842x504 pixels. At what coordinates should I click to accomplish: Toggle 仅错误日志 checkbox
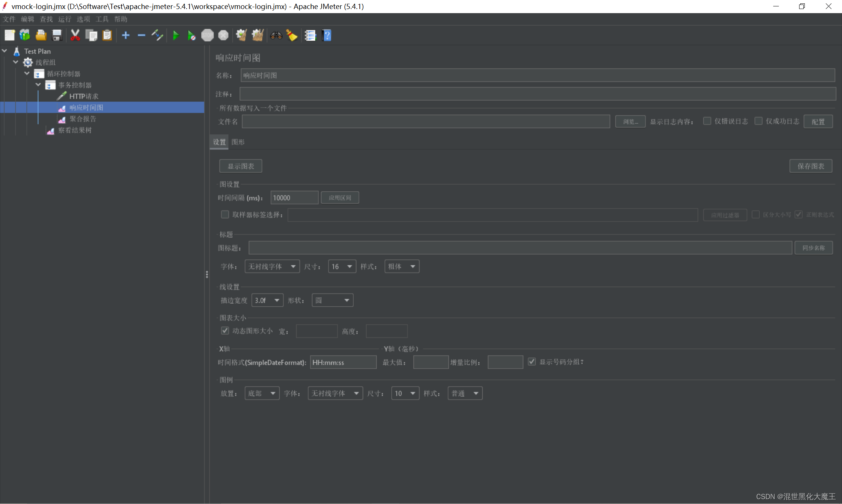(707, 121)
